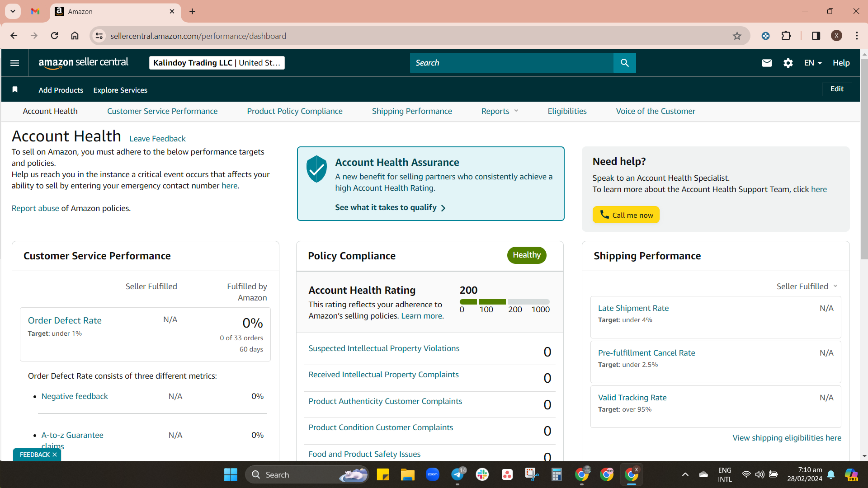Open the Chrome side panel
The height and width of the screenshot is (488, 868).
[x=816, y=36]
